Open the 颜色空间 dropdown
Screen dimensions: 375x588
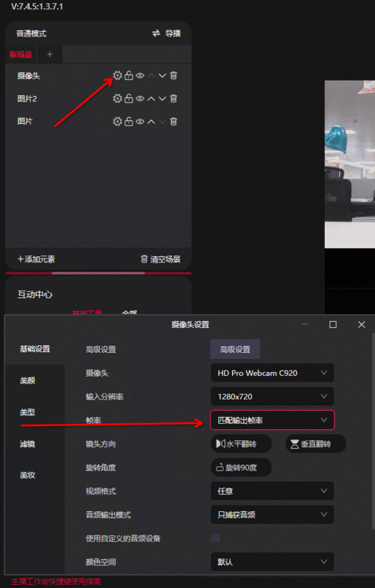[272, 561]
